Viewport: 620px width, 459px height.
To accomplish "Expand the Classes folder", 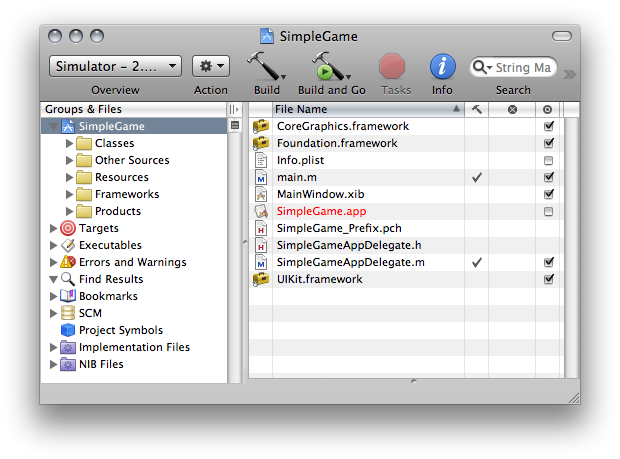I will pos(70,143).
